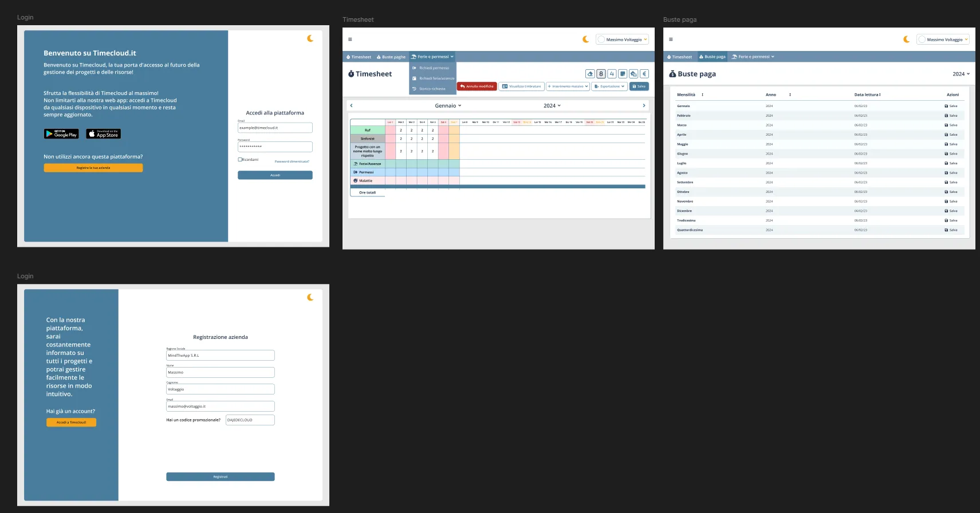Open the Gennaio month dropdown
The width and height of the screenshot is (980, 513).
(448, 105)
